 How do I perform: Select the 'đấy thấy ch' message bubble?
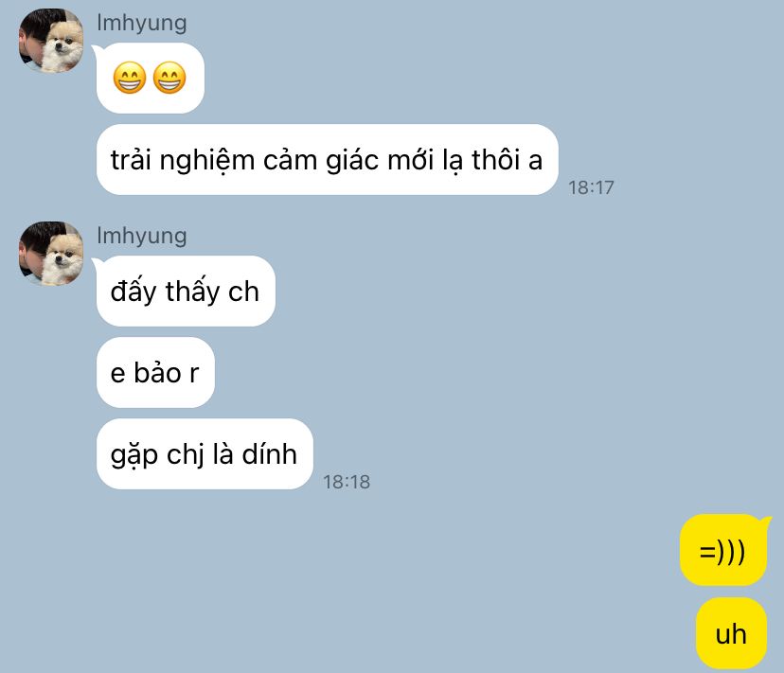click(186, 291)
